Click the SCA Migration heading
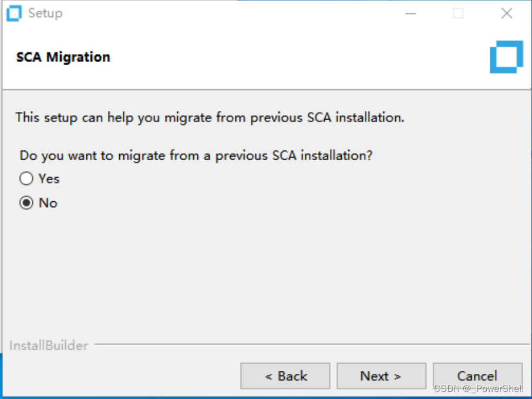The image size is (532, 399). pyautogui.click(x=63, y=58)
